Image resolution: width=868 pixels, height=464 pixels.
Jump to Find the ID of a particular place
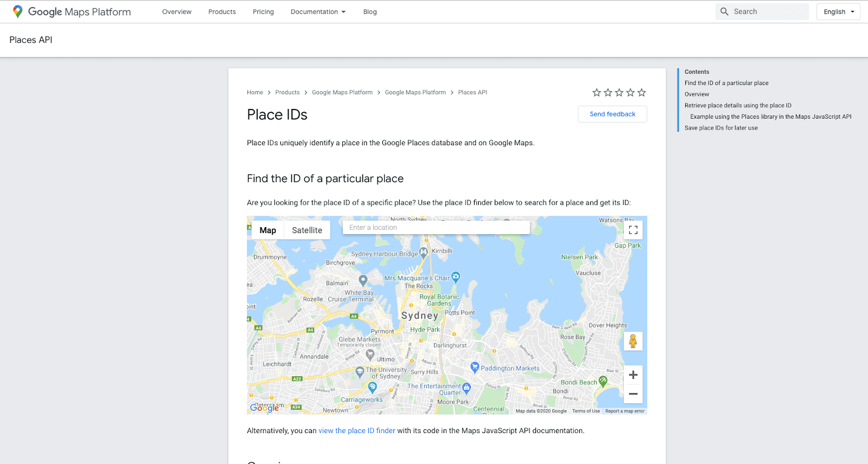pos(726,83)
